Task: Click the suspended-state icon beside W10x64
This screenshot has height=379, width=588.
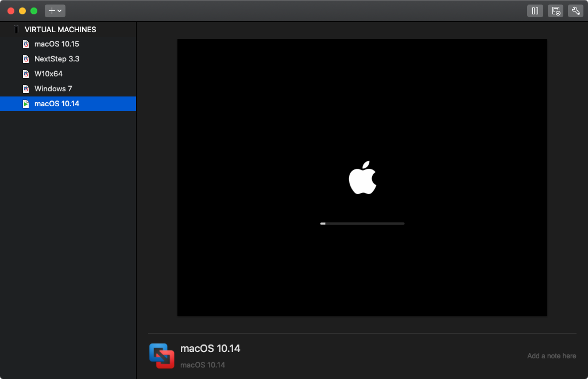Action: [25, 74]
